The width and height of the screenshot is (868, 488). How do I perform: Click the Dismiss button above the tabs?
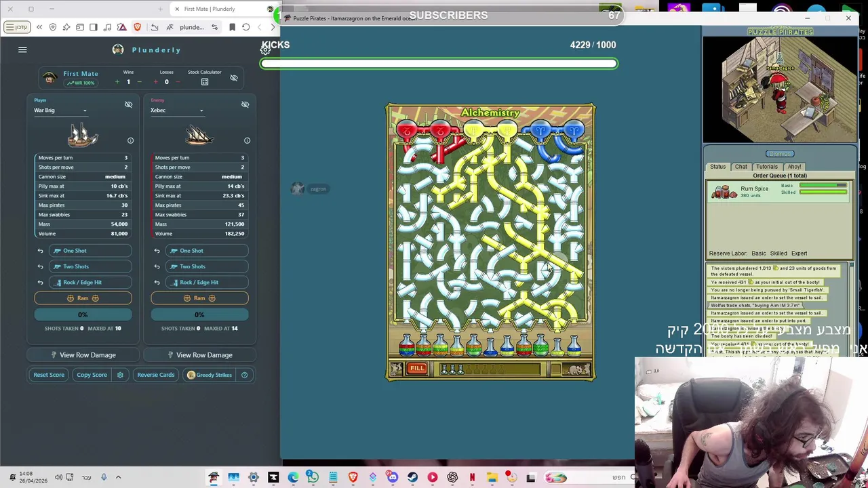pyautogui.click(x=779, y=154)
